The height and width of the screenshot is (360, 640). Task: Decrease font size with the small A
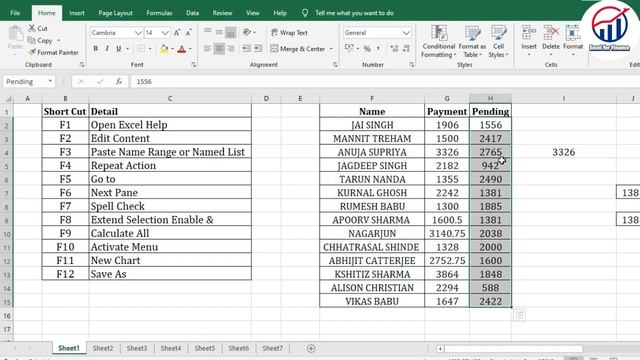click(x=188, y=33)
